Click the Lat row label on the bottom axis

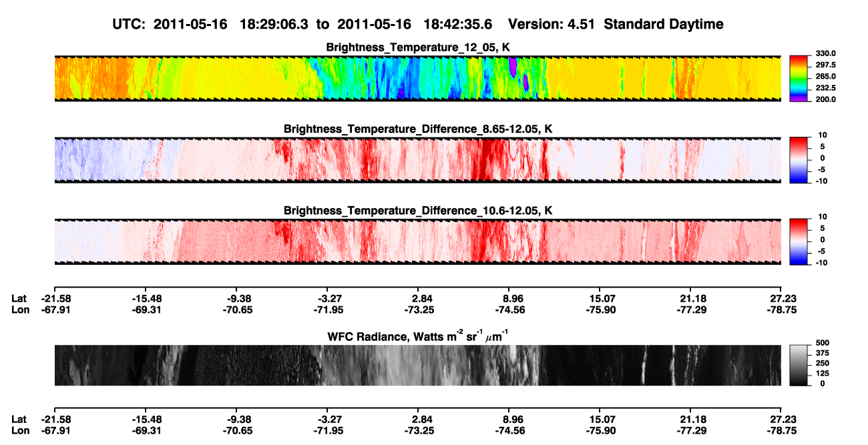19,420
